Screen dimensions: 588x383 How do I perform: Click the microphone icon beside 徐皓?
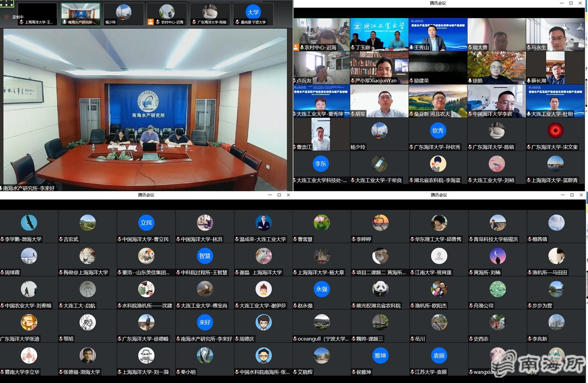click(470, 81)
